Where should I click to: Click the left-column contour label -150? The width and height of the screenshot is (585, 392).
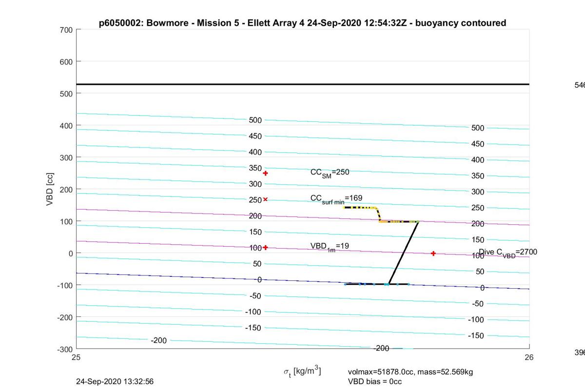pyautogui.click(x=253, y=328)
